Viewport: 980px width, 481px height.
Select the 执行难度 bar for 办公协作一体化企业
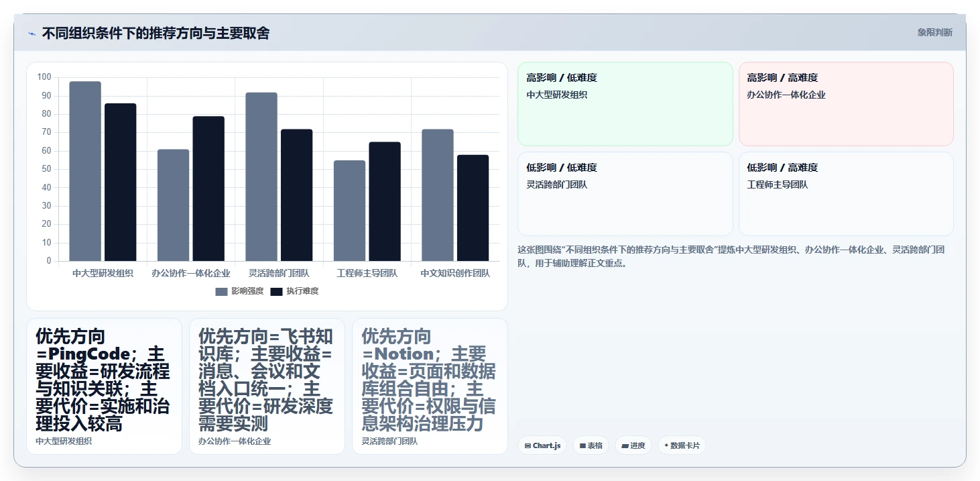[208, 189]
